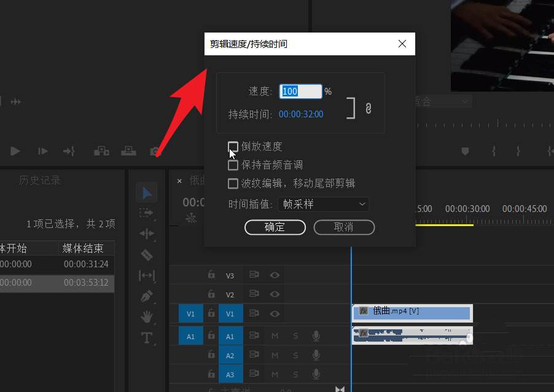Select the Pen tool
This screenshot has height=392, width=554.
147,296
